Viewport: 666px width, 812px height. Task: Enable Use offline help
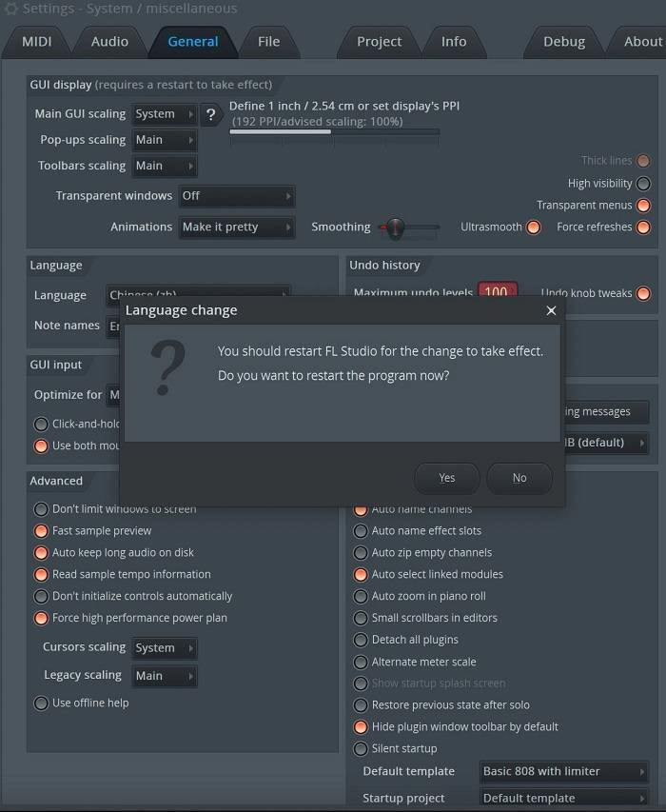coord(41,703)
